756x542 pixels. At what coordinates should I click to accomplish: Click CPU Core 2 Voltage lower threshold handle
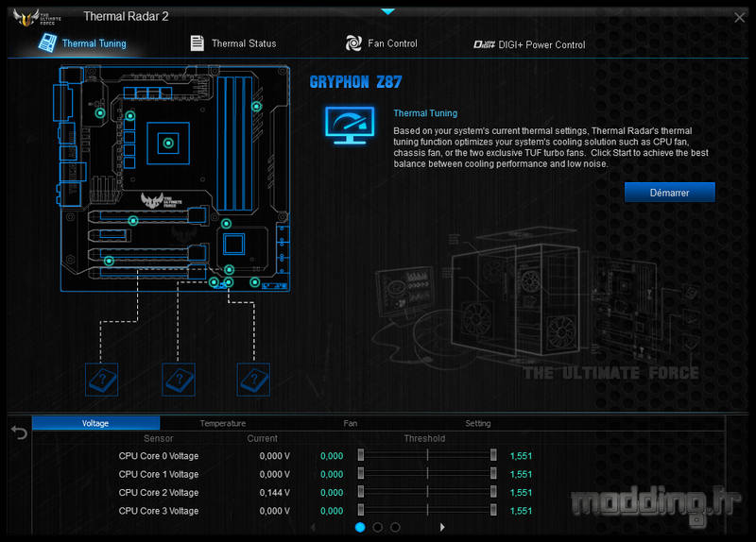tap(361, 492)
